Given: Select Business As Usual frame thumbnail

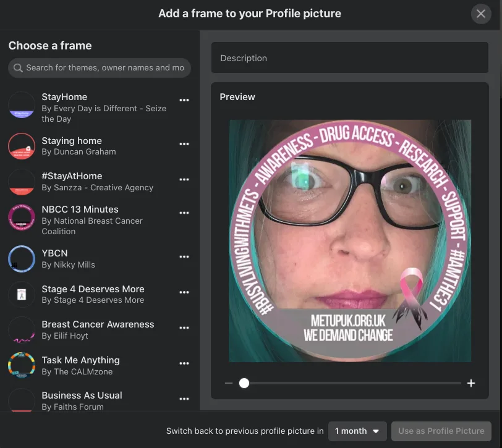Looking at the screenshot, I should (x=22, y=400).
